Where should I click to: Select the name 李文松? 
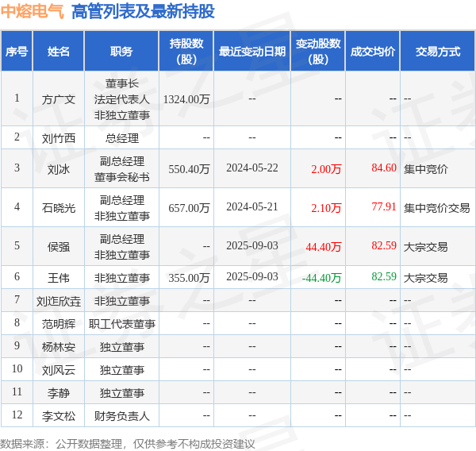coord(58,416)
